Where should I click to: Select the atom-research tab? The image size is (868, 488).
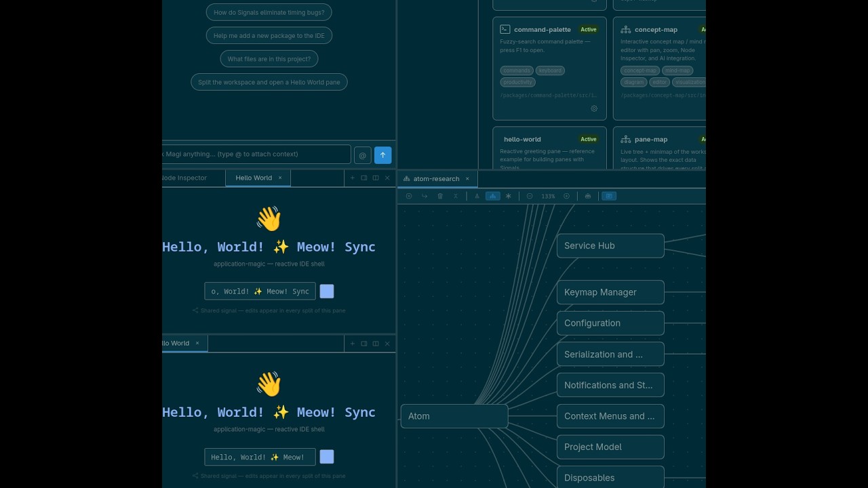(436, 179)
